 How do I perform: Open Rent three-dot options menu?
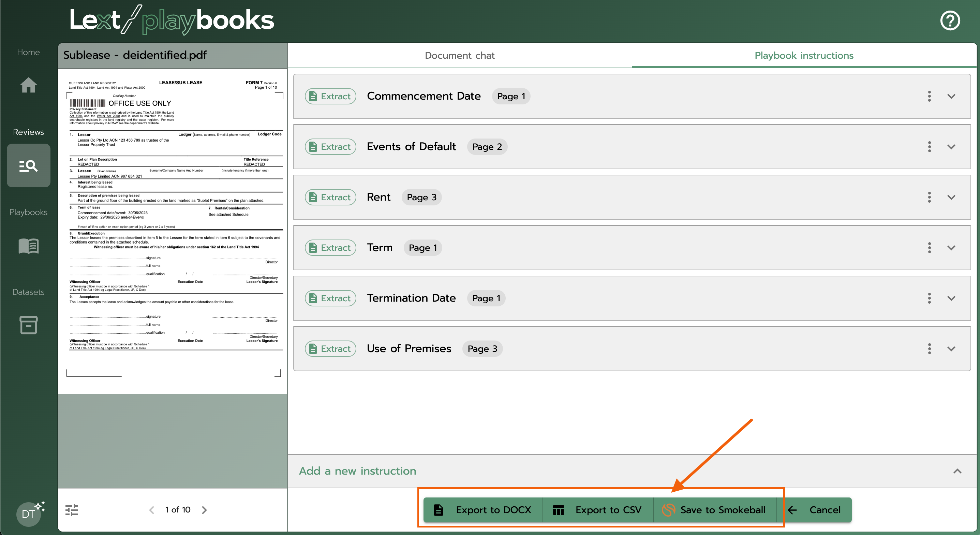point(929,197)
